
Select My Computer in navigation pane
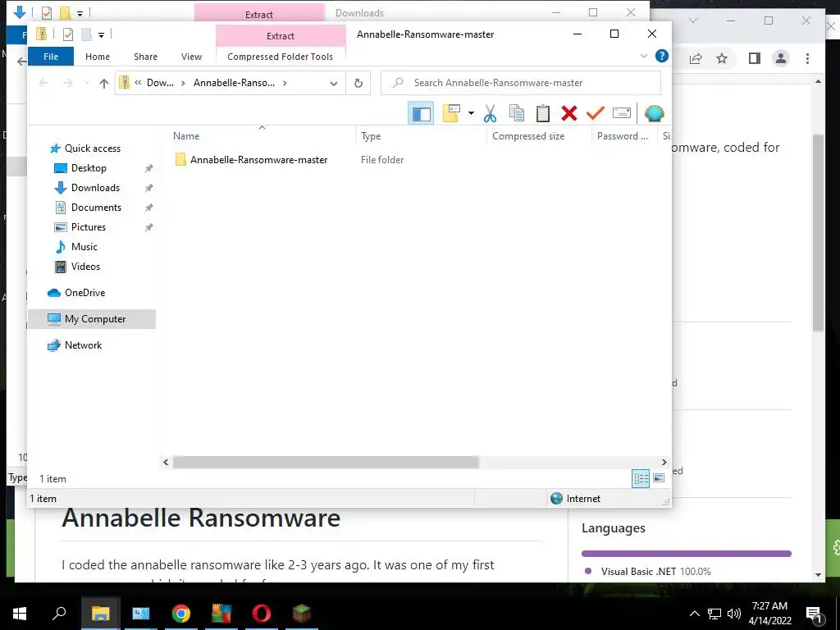(92, 319)
